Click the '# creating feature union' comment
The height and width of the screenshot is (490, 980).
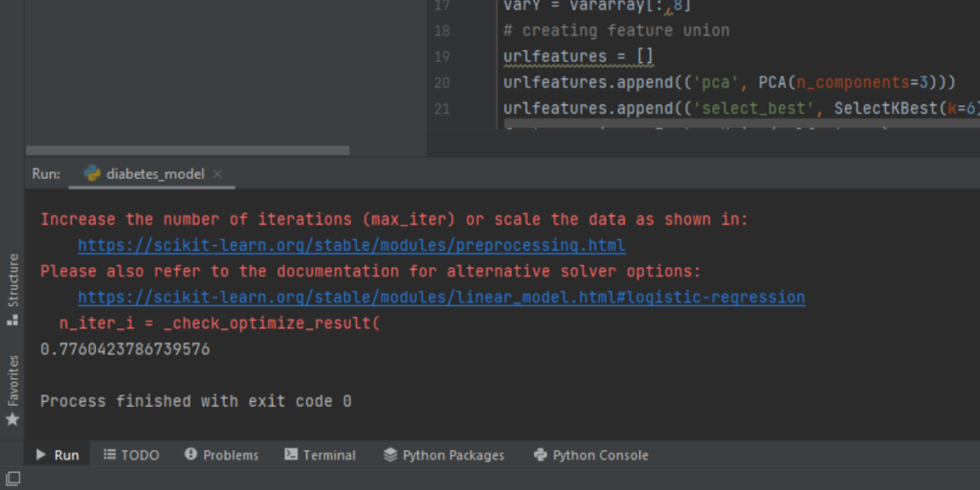tap(616, 31)
